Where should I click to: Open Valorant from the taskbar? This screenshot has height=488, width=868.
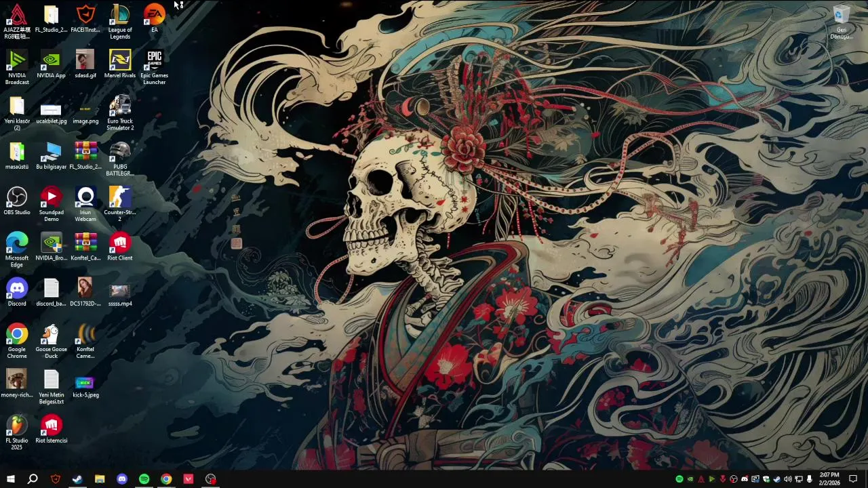click(189, 479)
